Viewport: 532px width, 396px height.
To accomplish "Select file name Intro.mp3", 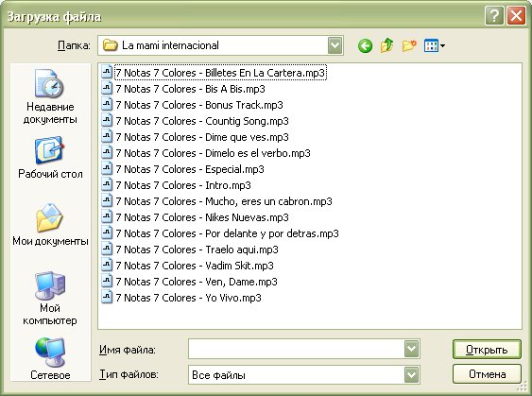I will coord(183,185).
